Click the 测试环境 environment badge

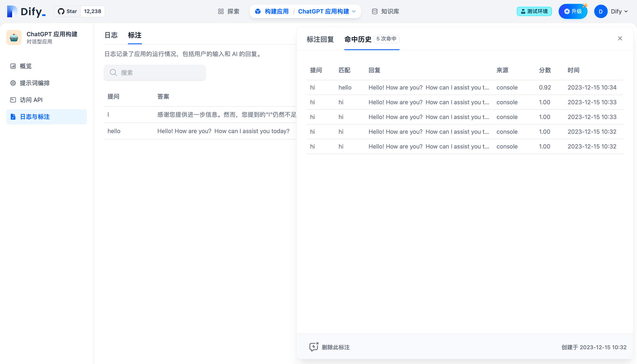pos(534,11)
